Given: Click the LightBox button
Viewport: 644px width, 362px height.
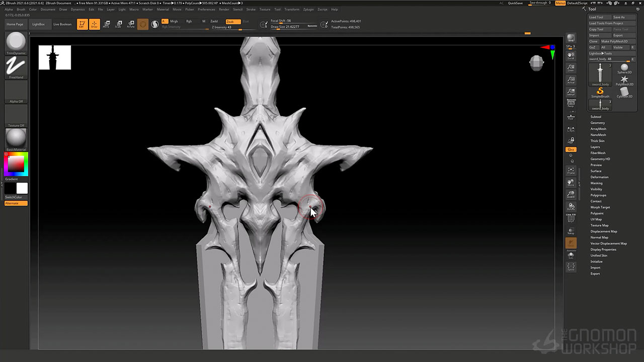Looking at the screenshot, I should click(38, 24).
